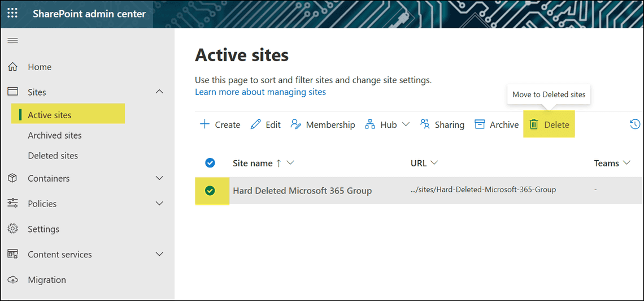Click the Archive button label

(504, 124)
